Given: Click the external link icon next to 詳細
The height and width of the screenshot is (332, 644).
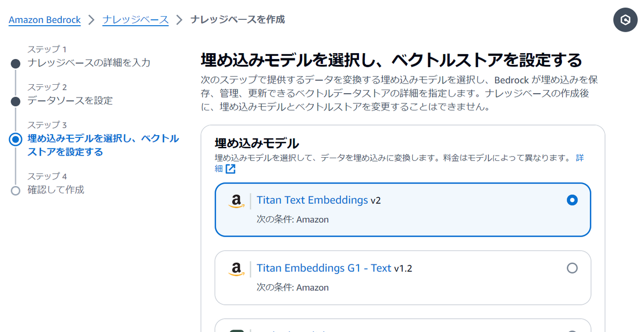Looking at the screenshot, I should pos(230,169).
